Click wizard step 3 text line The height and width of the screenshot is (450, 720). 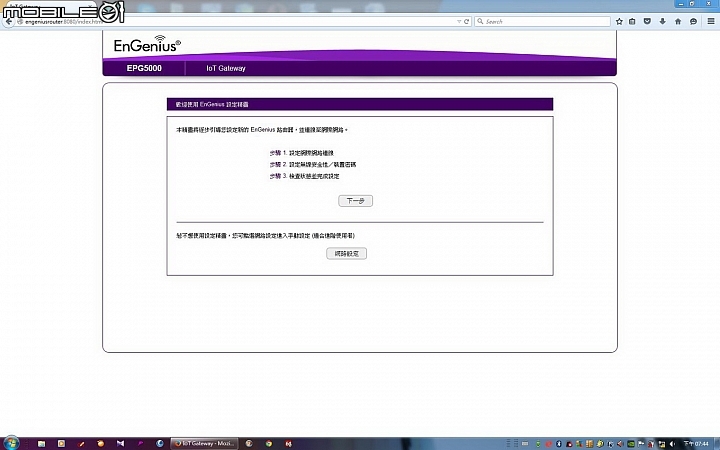coord(304,176)
